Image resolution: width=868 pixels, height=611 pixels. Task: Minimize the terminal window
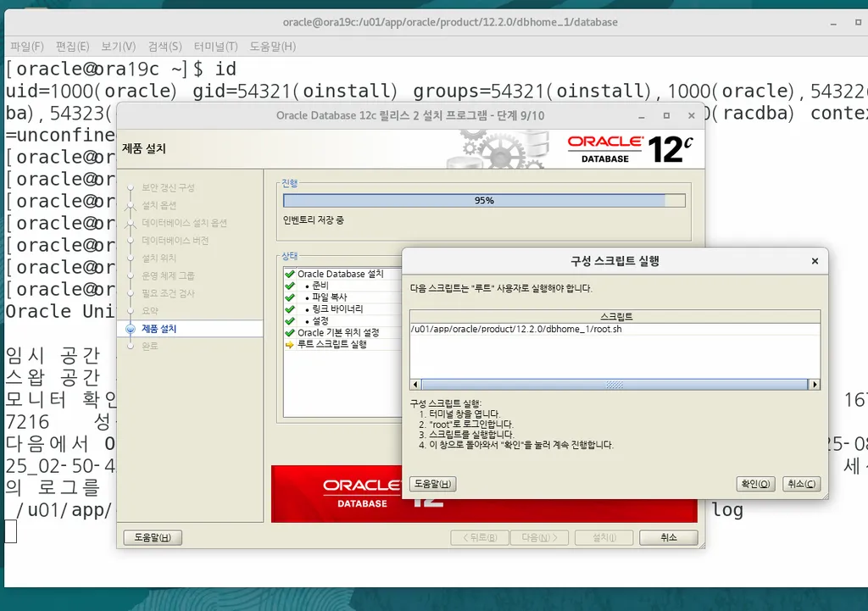[834, 23]
